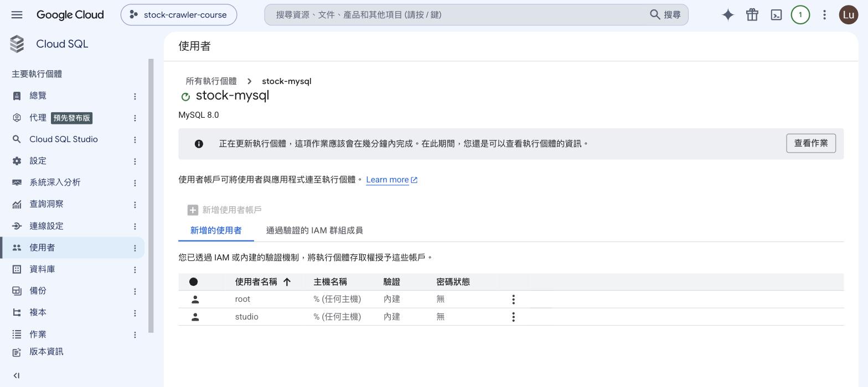Open more options beside 設定
The width and height of the screenshot is (868, 387).
click(135, 161)
